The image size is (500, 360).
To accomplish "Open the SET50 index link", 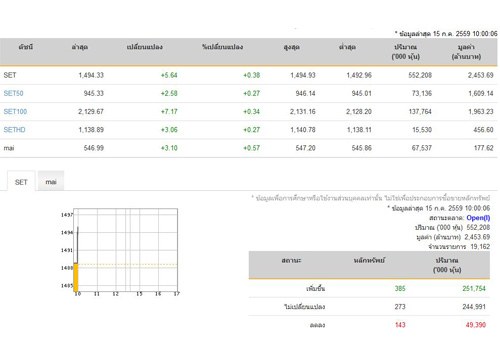I will click(13, 93).
